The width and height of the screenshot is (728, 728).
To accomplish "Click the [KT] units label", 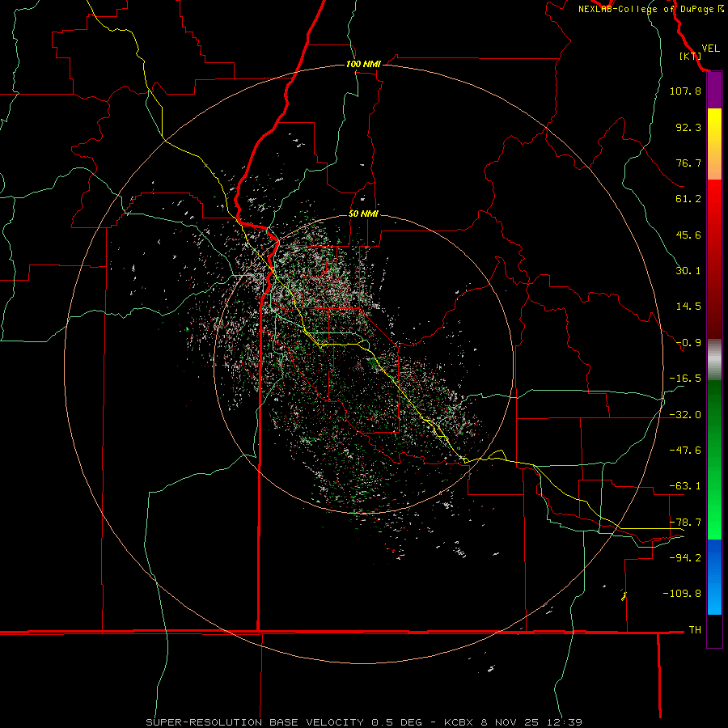I will pyautogui.click(x=690, y=56).
